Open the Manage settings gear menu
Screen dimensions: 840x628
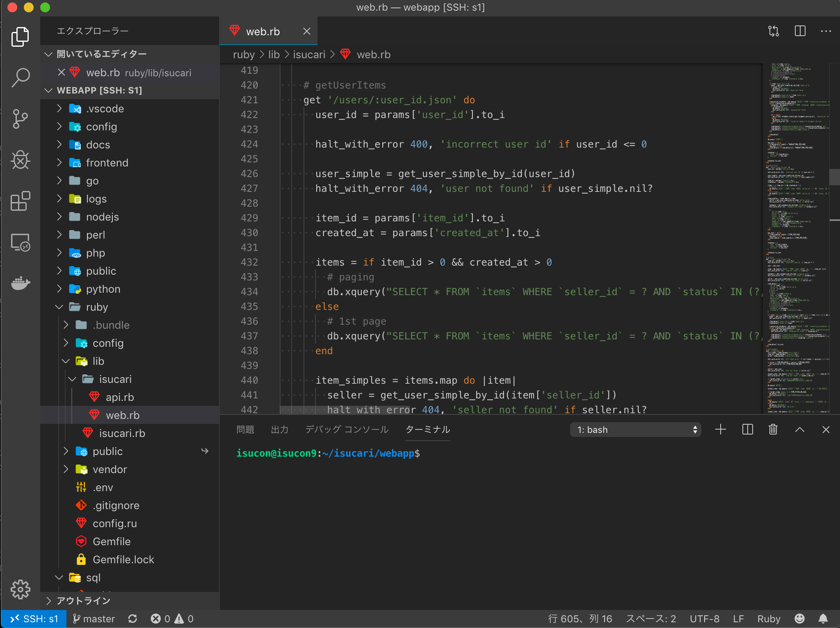[20, 589]
